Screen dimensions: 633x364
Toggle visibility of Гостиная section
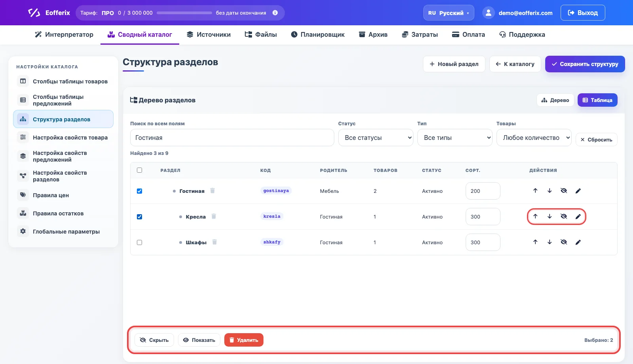564,191
